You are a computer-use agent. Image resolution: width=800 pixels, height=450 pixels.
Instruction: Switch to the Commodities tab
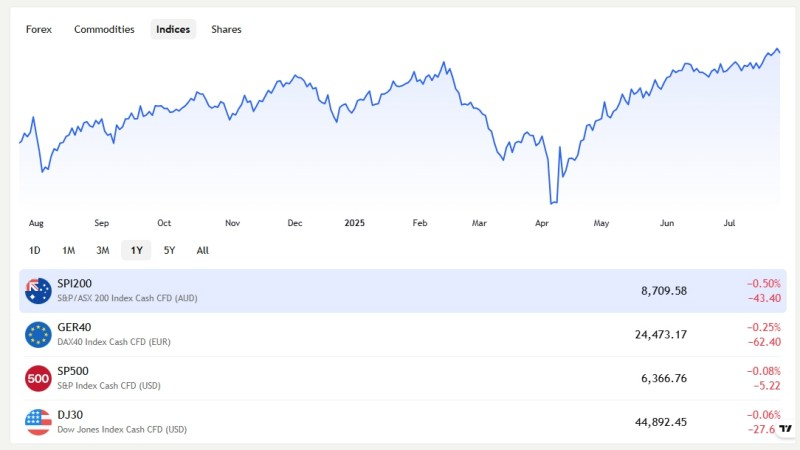click(x=104, y=30)
